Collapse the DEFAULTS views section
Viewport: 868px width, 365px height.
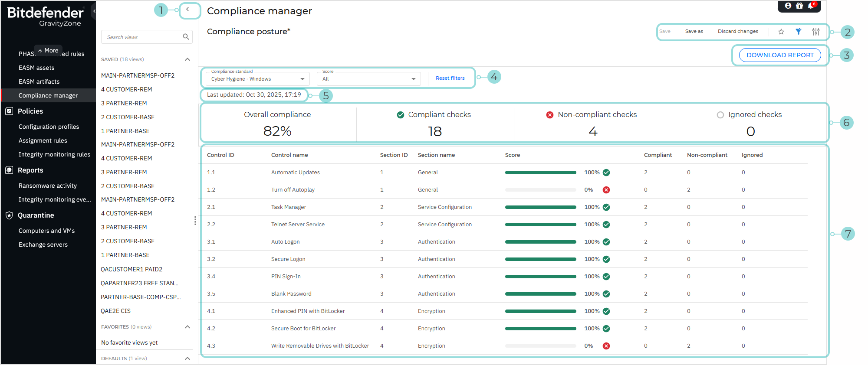[187, 358]
